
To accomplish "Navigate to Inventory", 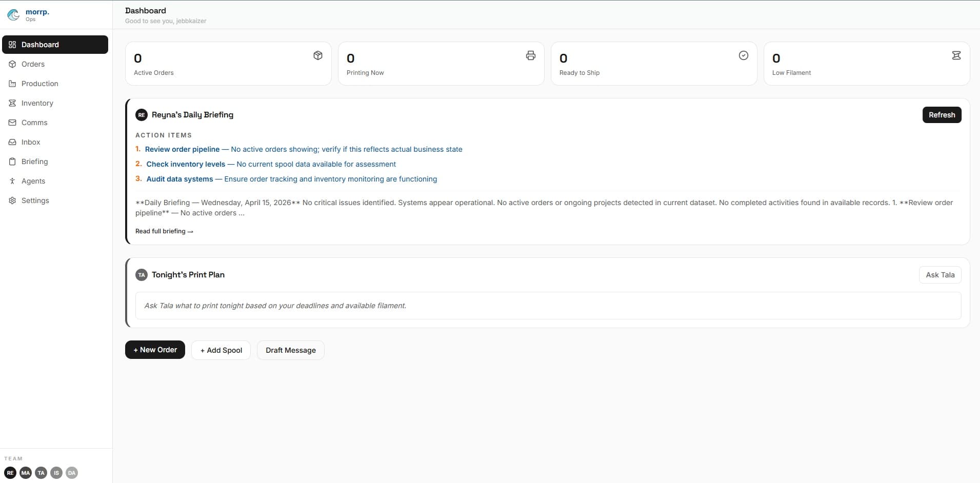I will point(55,103).
